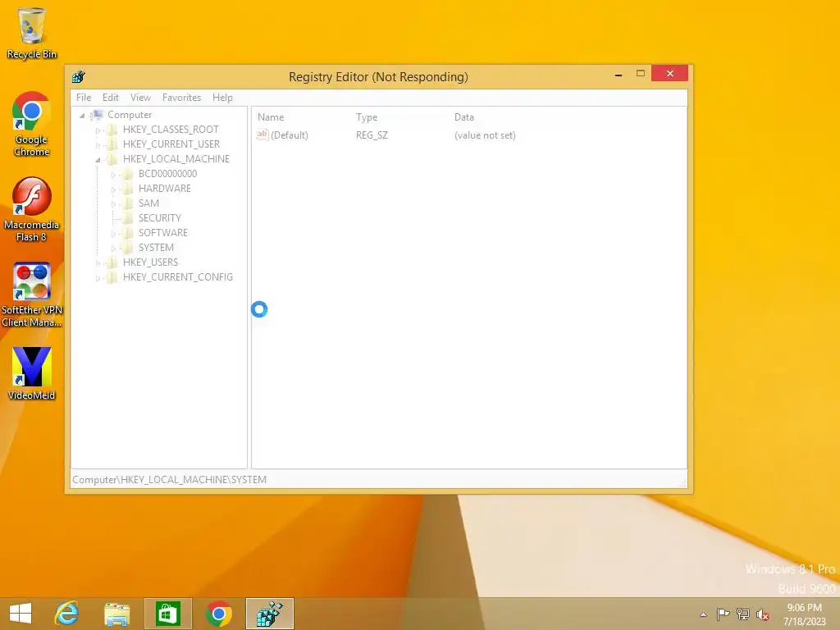Screen dimensions: 840x630
Task: Expand the BCD00000000 key
Action: tap(113, 175)
